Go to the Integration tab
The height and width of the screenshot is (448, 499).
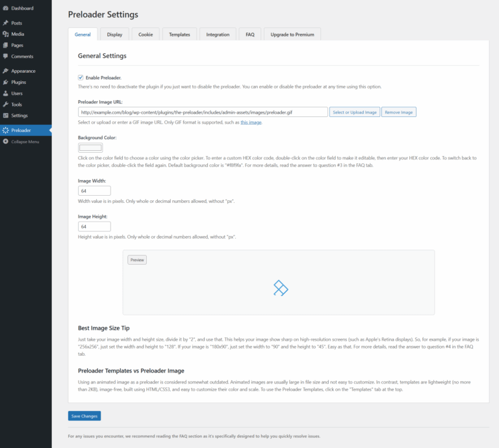coord(218,34)
